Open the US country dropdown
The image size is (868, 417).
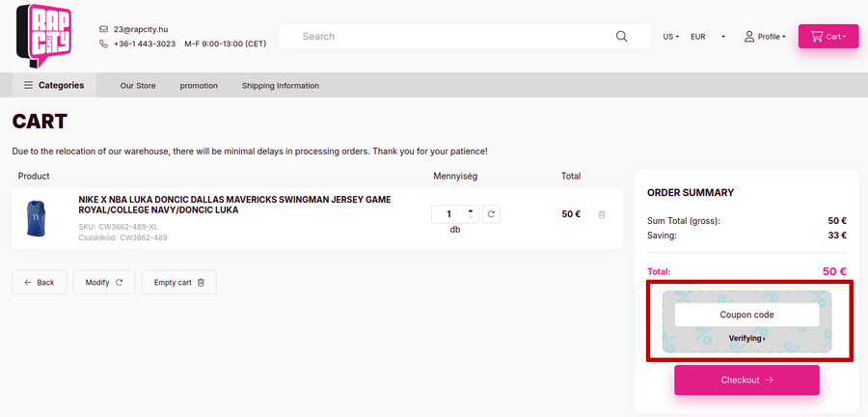pyautogui.click(x=670, y=37)
